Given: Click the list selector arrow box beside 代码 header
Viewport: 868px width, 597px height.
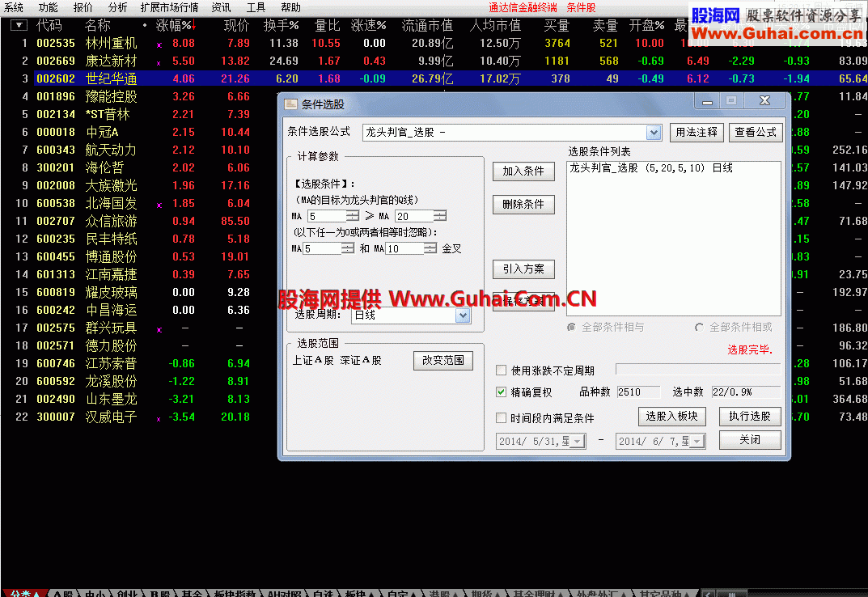Looking at the screenshot, I should point(19,25).
